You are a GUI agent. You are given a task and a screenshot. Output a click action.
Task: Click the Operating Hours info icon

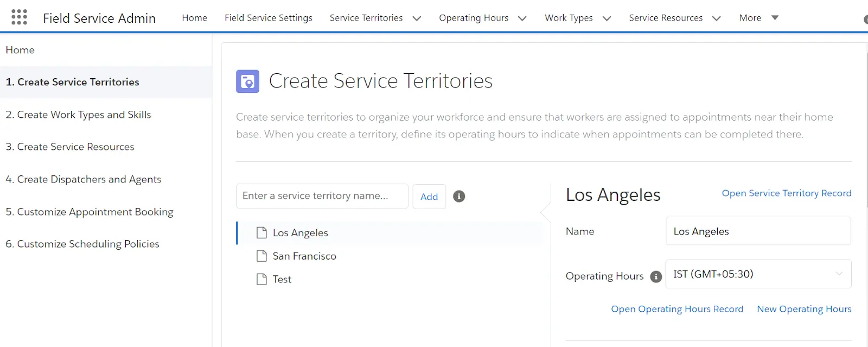pyautogui.click(x=656, y=276)
